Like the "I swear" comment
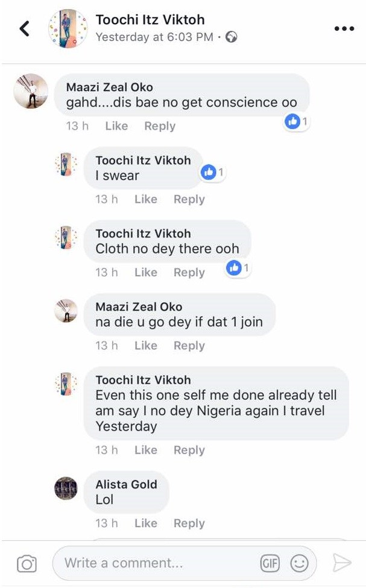The height and width of the screenshot is (588, 366). pos(146,199)
